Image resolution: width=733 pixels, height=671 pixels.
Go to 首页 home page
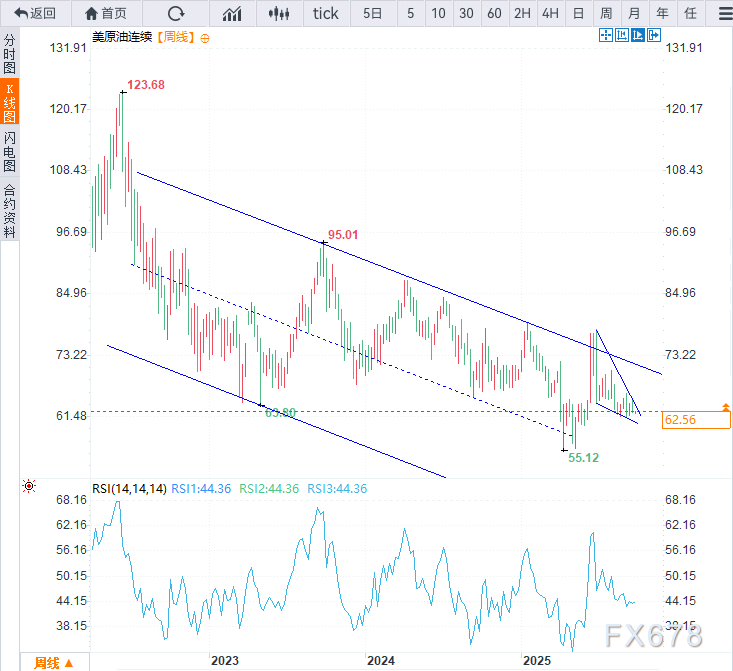(x=105, y=13)
